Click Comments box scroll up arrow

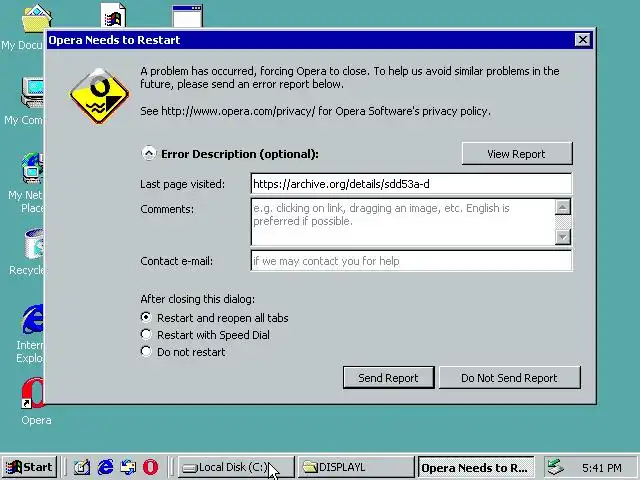pyautogui.click(x=562, y=207)
